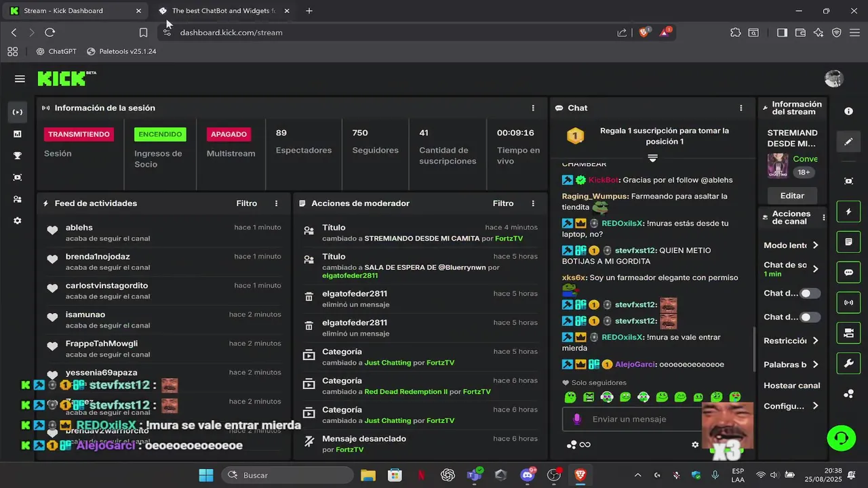Open Acciones de canal kebab menu
868x488 pixels.
click(x=824, y=218)
